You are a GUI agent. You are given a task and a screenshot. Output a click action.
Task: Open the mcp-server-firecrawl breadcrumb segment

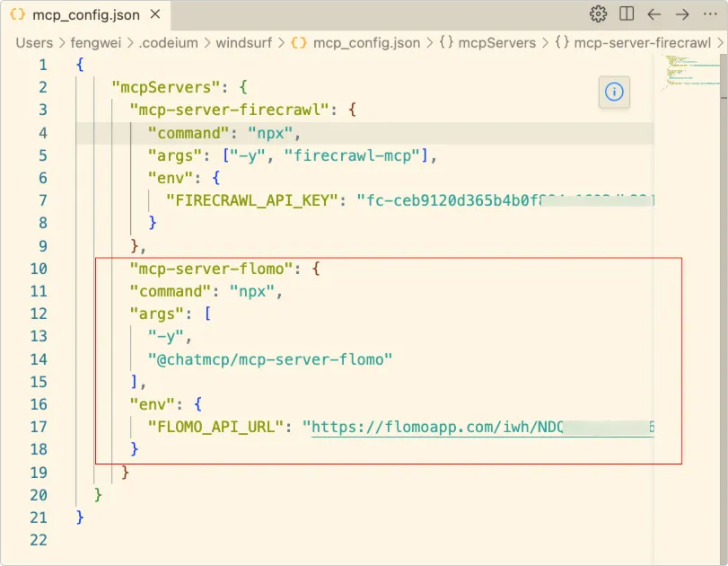(642, 43)
